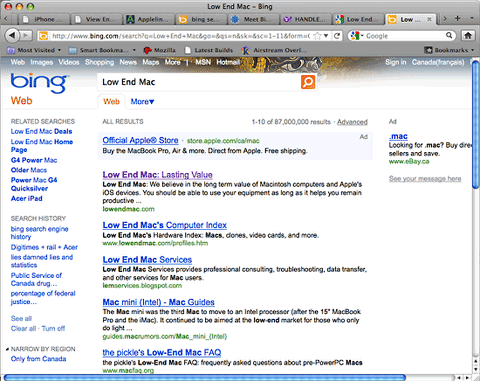This screenshot has height=381, width=480.
Task: Switch to the View En... tab
Action: [96, 19]
